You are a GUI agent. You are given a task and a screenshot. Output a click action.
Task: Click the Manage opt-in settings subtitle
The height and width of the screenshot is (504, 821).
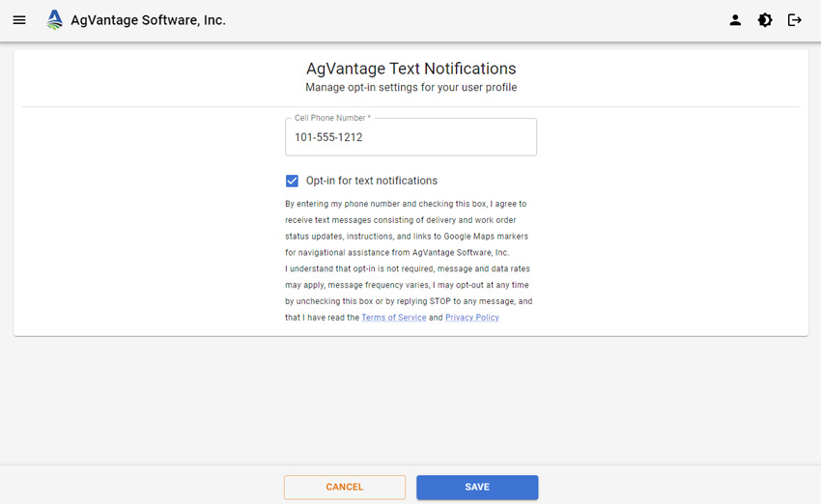pos(411,88)
